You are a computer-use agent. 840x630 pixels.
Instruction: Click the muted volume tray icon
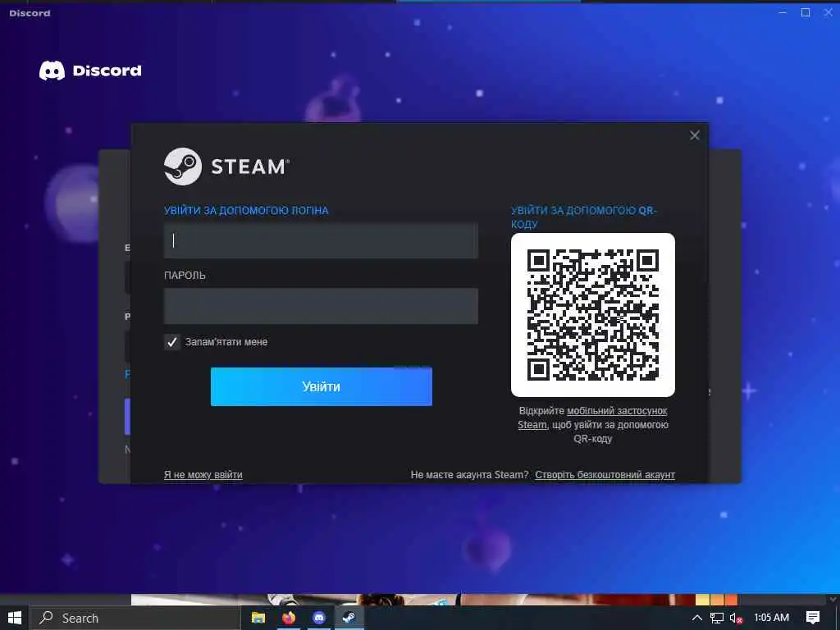pos(736,618)
